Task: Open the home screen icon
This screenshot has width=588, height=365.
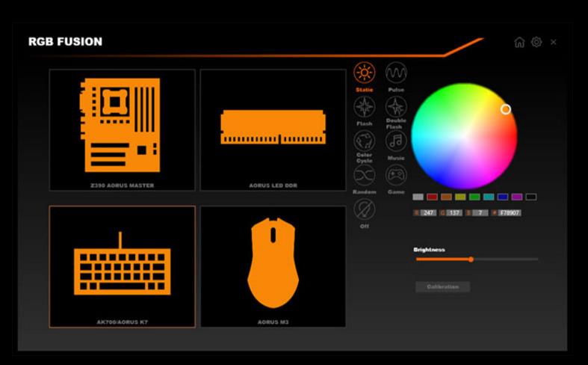Action: pos(519,42)
